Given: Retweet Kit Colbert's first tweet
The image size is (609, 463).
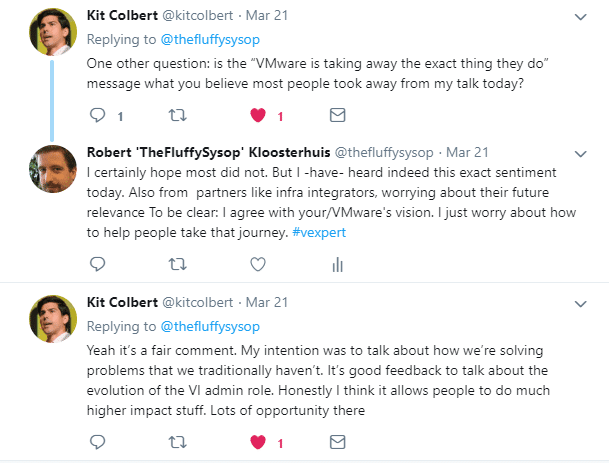Looking at the screenshot, I should click(x=177, y=116).
